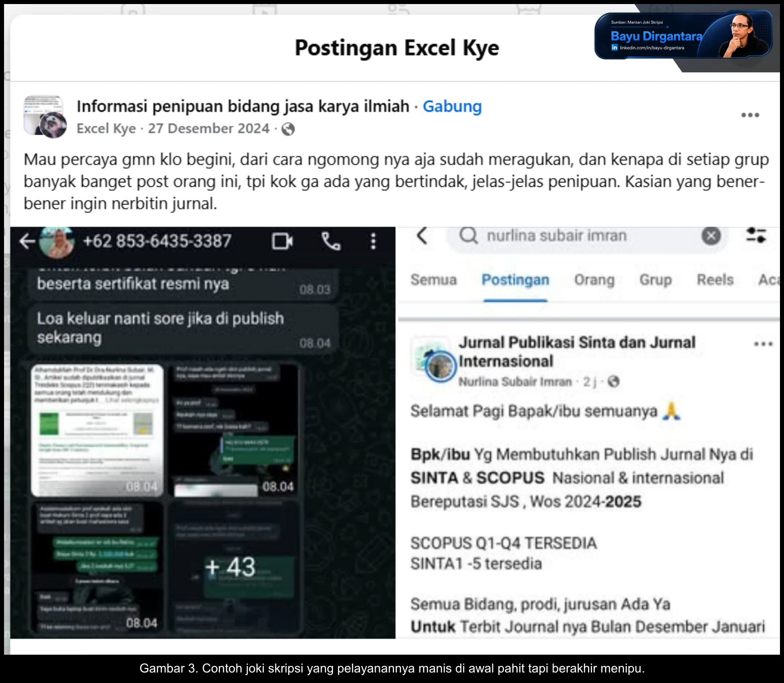
Task: Click the post date 27 Desember 2024
Action: [x=209, y=129]
